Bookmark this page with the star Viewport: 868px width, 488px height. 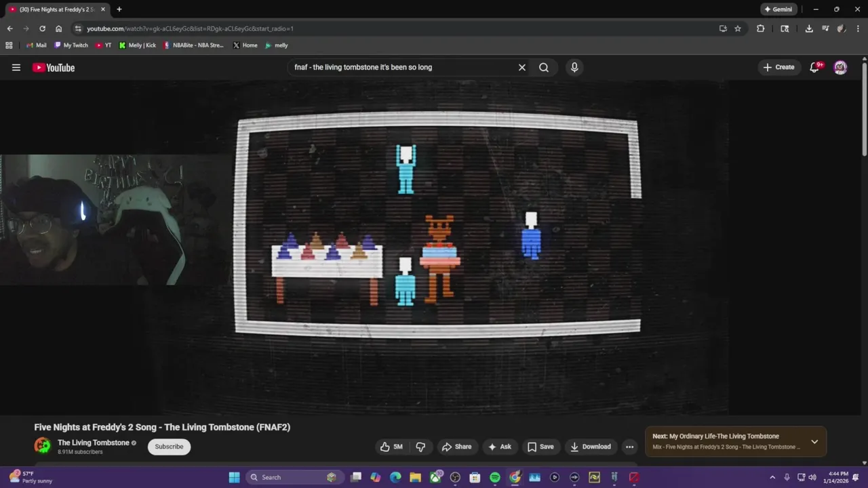[738, 28]
